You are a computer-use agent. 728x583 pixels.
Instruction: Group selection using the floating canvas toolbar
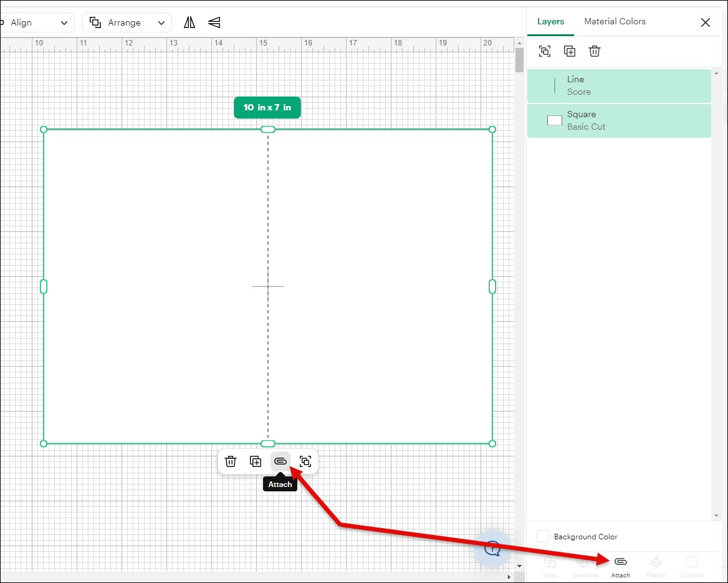pos(305,461)
